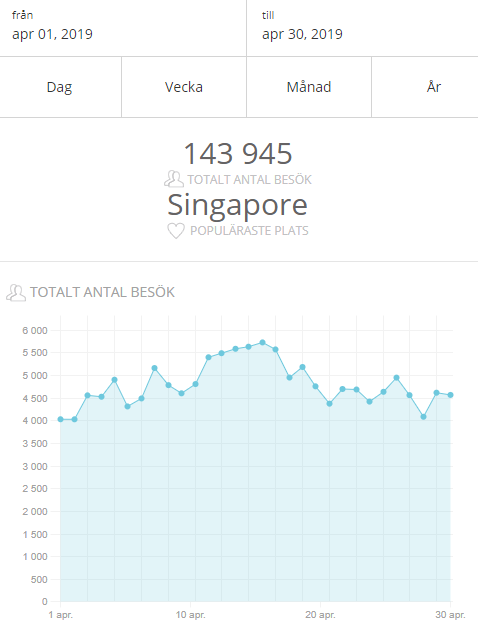The image size is (478, 628).
Task: Click the '20 apr.' x-axis label
Action: (320, 615)
